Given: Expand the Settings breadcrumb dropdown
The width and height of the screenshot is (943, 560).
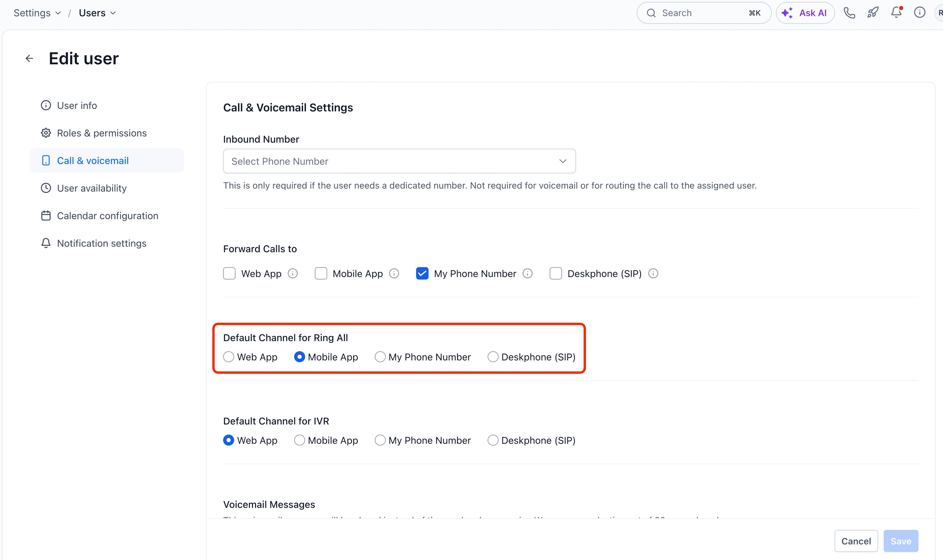Looking at the screenshot, I should pyautogui.click(x=37, y=13).
